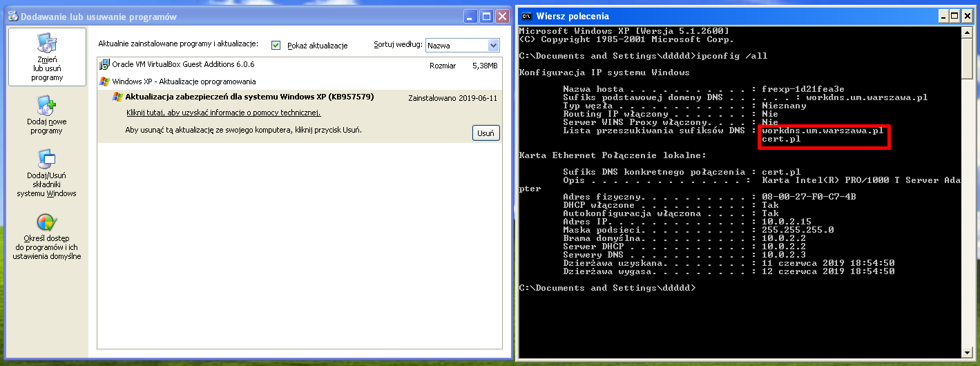Select the Oracle VM VirtualBox Guest Additions entry
Viewport: 980px width, 366px height.
183,65
